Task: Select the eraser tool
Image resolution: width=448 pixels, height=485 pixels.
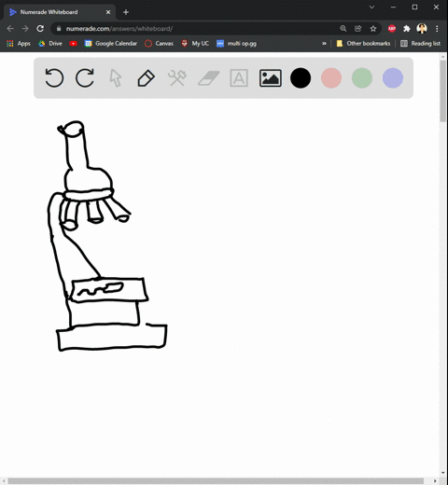Action: coord(209,78)
